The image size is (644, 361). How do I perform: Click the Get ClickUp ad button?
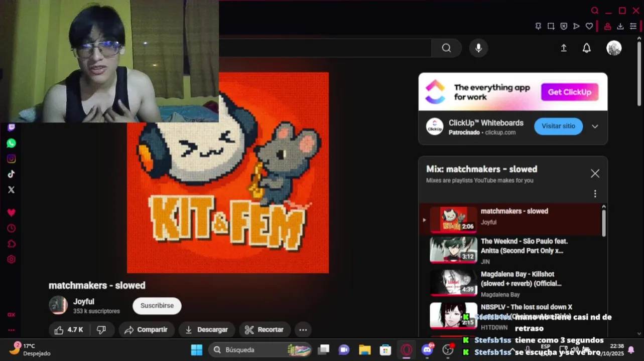(569, 92)
